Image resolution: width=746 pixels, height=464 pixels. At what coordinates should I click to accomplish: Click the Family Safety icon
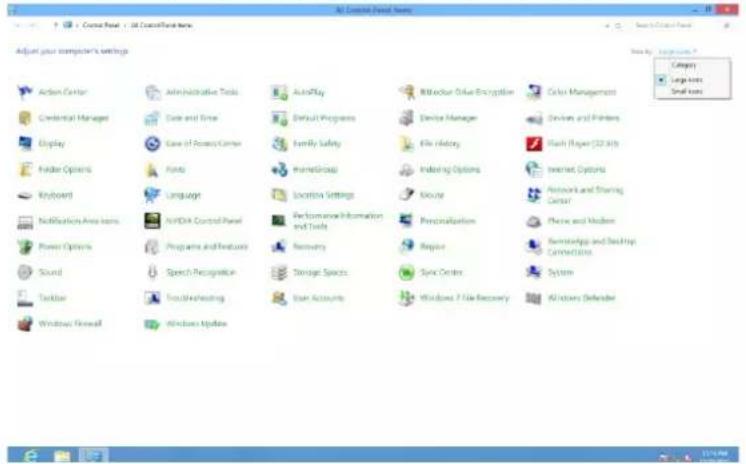click(x=279, y=143)
